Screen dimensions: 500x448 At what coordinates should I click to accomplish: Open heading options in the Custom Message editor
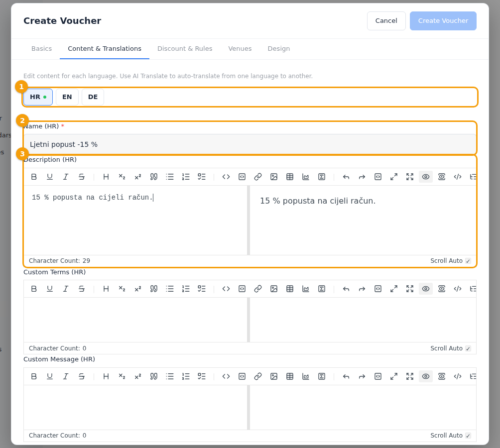(106, 376)
